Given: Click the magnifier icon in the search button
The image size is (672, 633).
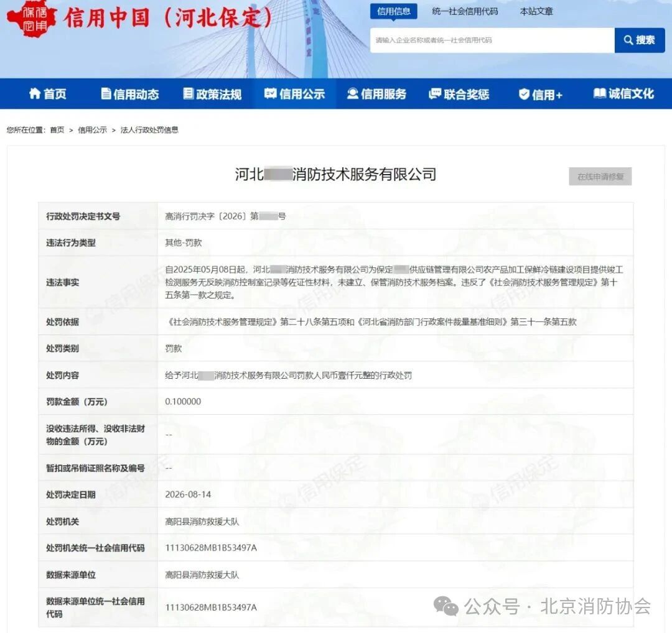Looking at the screenshot, I should tap(628, 40).
